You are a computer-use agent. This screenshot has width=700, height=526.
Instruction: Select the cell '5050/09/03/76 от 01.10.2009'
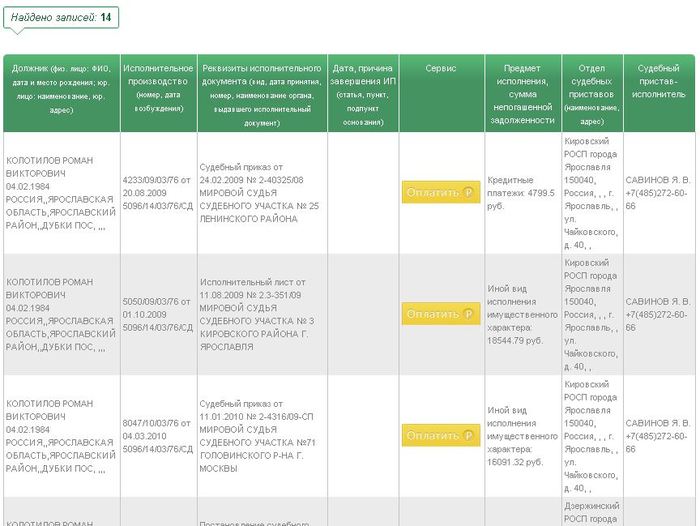158,314
